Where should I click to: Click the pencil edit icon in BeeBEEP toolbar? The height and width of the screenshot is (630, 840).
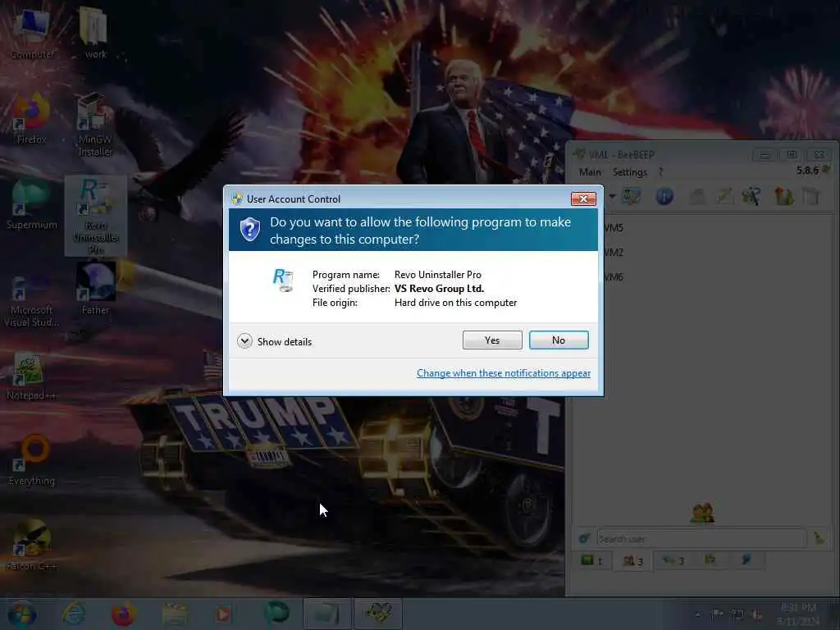click(x=724, y=196)
